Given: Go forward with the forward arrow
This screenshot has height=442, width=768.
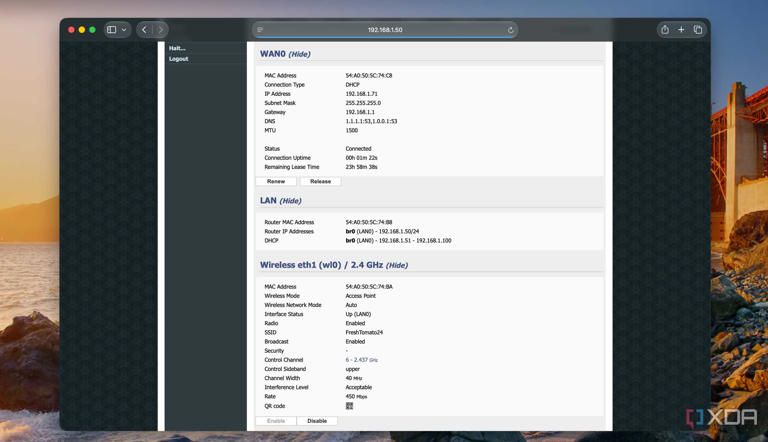Looking at the screenshot, I should pyautogui.click(x=161, y=30).
